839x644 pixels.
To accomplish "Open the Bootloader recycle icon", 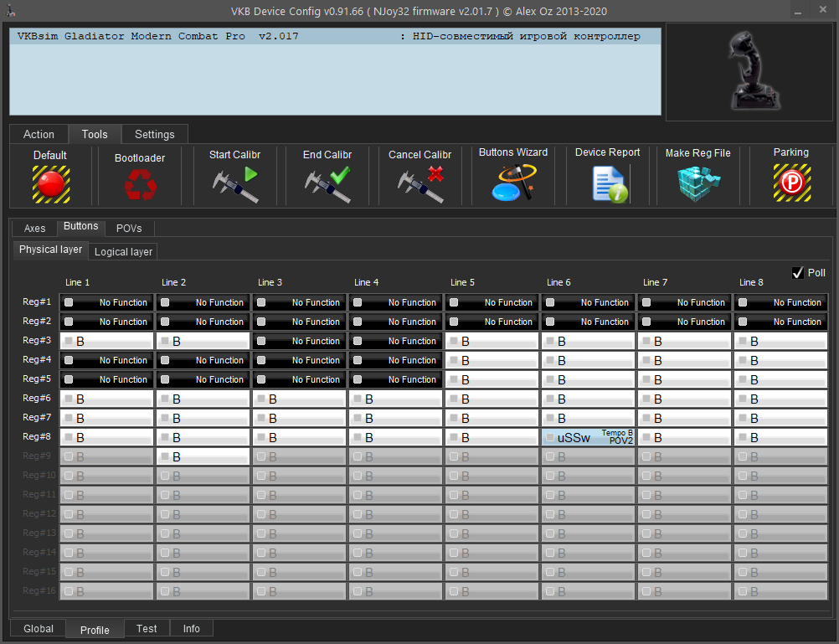I will point(140,185).
